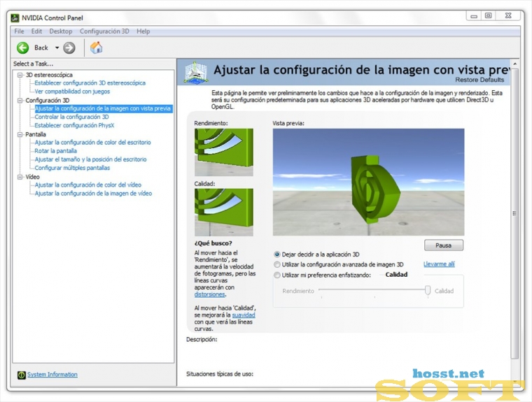The width and height of the screenshot is (532, 402).
Task: Select 'Ajustar la configuración de la imagen con vista previa'
Action: (x=103, y=108)
